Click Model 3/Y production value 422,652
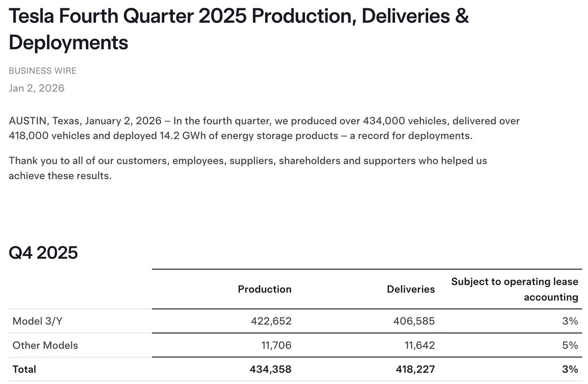 pos(271,321)
